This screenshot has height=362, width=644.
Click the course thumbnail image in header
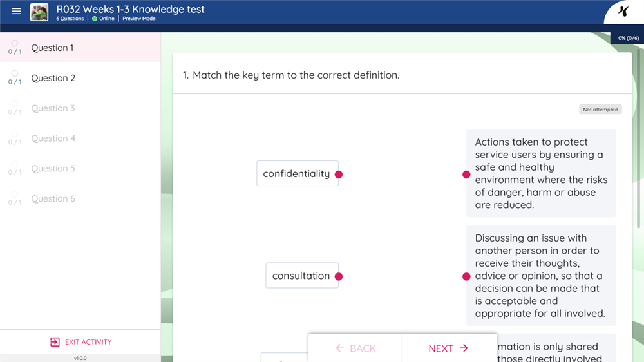click(x=39, y=12)
